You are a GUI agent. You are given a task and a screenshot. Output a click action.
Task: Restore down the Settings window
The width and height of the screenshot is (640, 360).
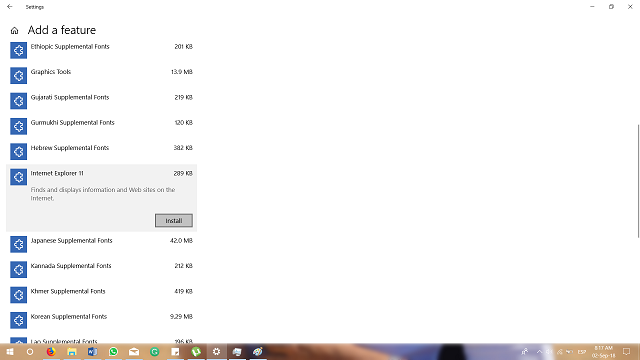[611, 7]
